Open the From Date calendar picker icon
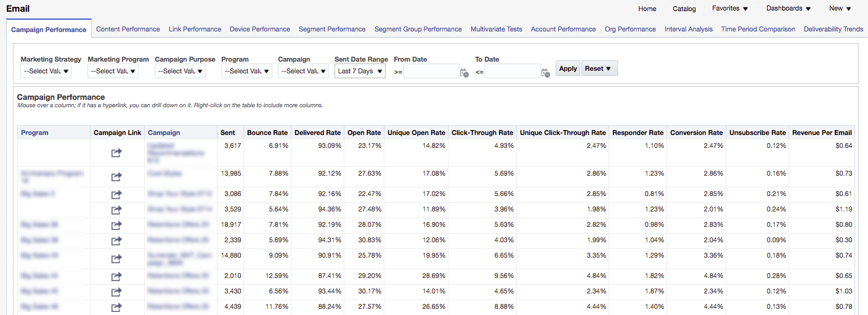 [x=464, y=73]
